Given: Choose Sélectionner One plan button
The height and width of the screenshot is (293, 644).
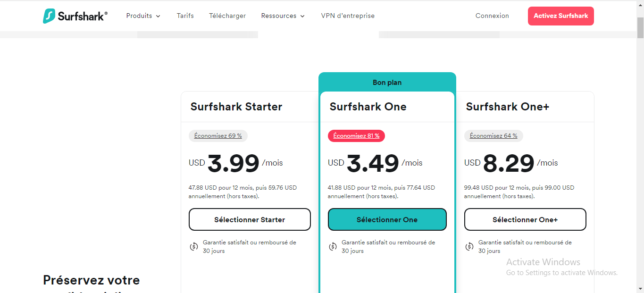Looking at the screenshot, I should tap(387, 219).
